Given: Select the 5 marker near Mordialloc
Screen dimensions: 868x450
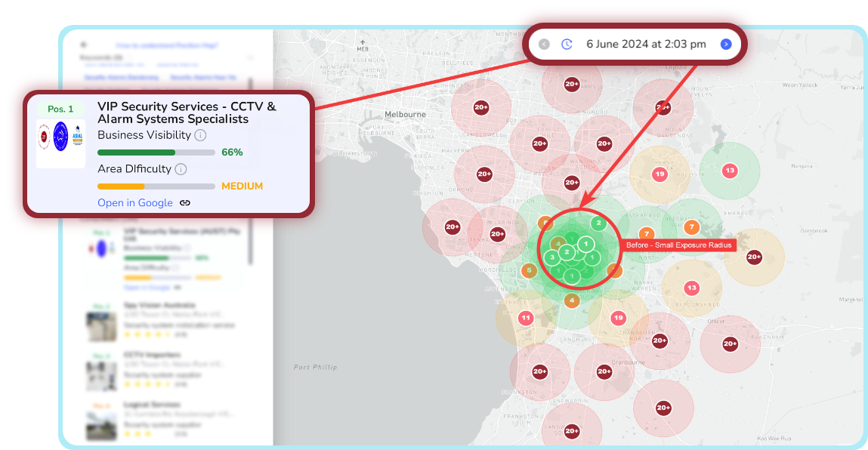Looking at the screenshot, I should [x=529, y=270].
